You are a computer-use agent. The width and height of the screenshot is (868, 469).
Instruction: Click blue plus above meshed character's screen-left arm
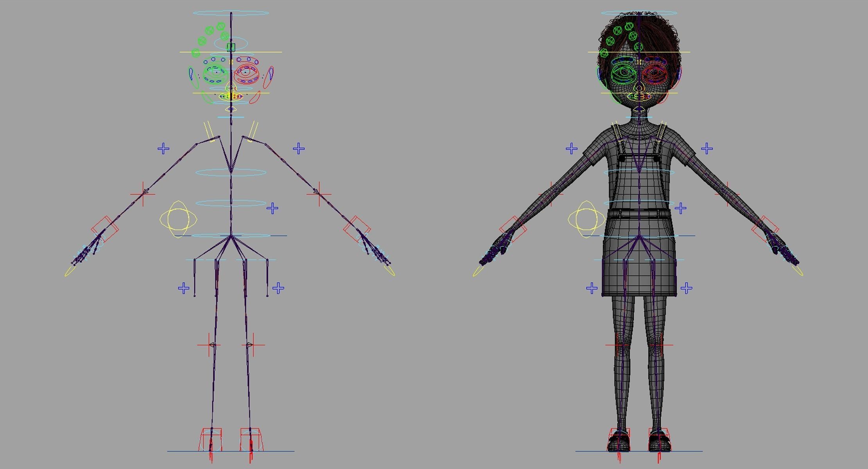pos(572,149)
